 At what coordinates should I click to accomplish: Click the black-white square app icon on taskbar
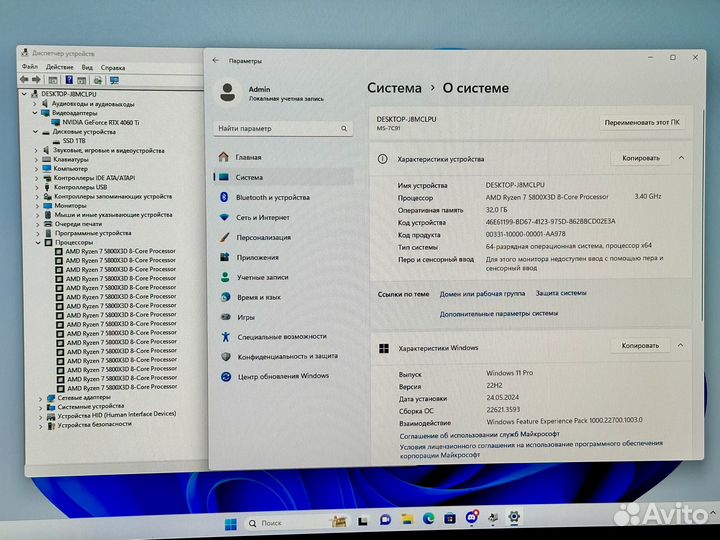pyautogui.click(x=363, y=521)
